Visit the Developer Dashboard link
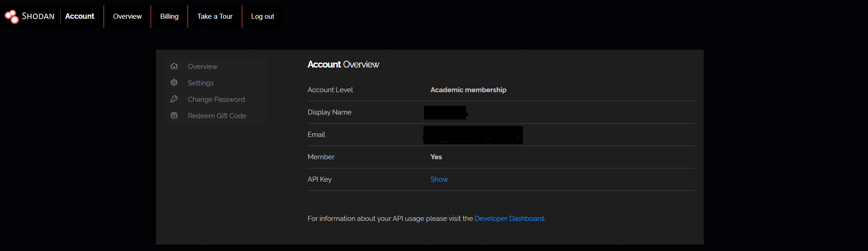This screenshot has width=868, height=251. [509, 219]
